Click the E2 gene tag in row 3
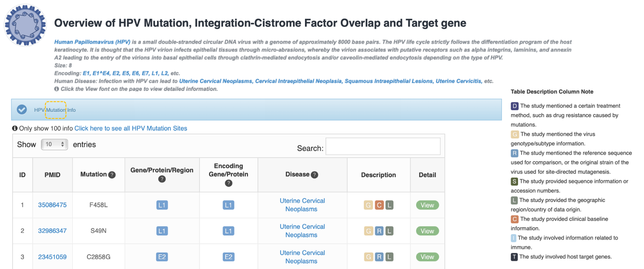The height and width of the screenshot is (269, 644). coord(162,257)
